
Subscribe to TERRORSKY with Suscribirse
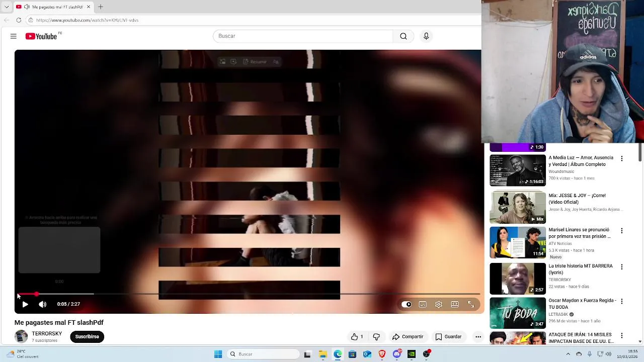click(87, 337)
